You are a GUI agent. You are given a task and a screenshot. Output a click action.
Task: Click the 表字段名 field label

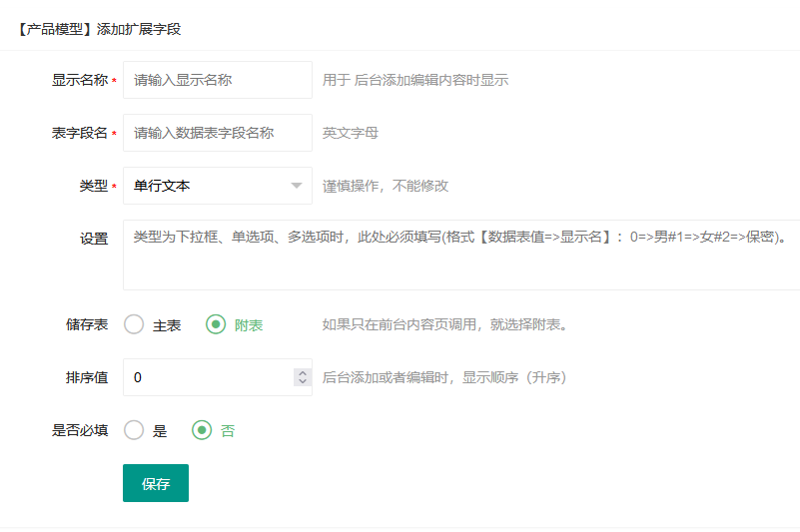pyautogui.click(x=80, y=133)
